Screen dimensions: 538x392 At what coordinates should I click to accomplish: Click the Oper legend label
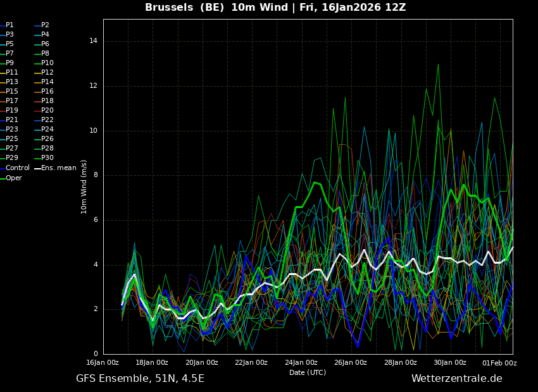pos(11,178)
